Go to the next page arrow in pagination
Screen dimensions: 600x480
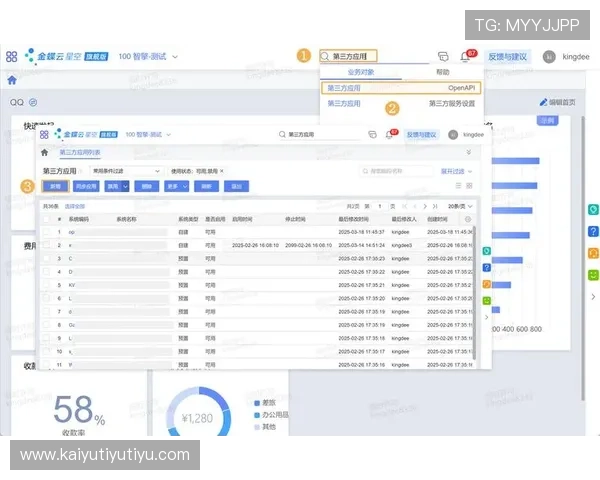[425, 206]
